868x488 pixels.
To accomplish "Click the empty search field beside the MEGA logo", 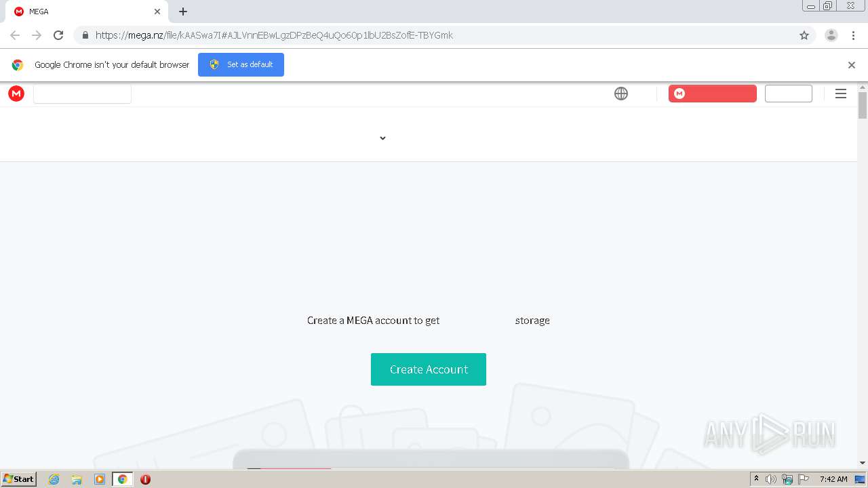I will click(x=82, y=94).
